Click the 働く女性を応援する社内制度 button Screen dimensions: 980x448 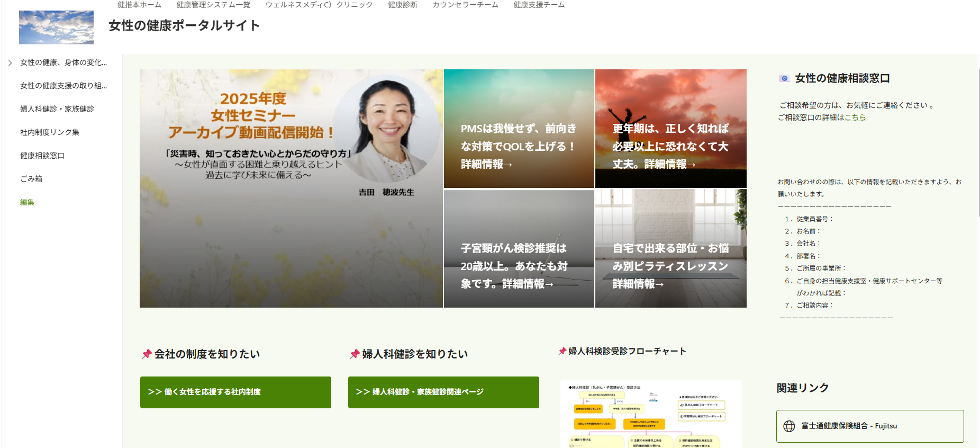[x=236, y=392]
